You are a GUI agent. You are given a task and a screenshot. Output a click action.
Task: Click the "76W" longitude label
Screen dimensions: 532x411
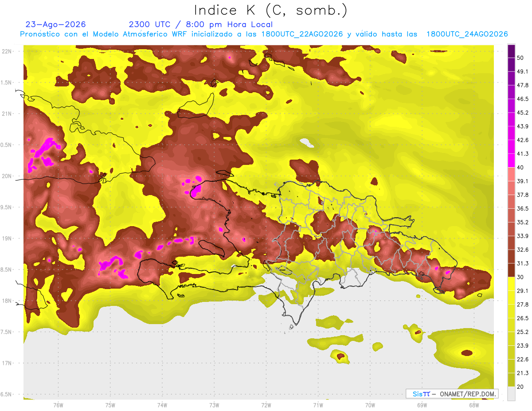coord(58,405)
